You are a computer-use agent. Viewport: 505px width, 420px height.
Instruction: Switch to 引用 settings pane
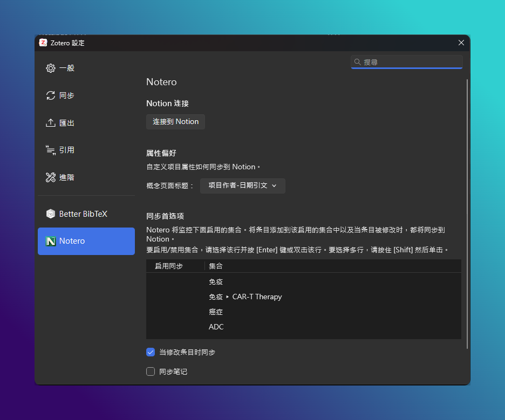click(x=86, y=150)
